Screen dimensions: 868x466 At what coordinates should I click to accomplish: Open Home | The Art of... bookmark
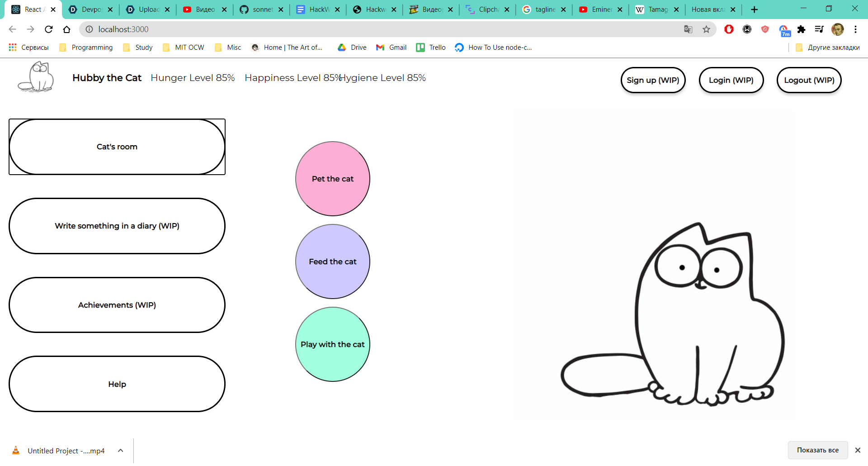click(x=287, y=48)
